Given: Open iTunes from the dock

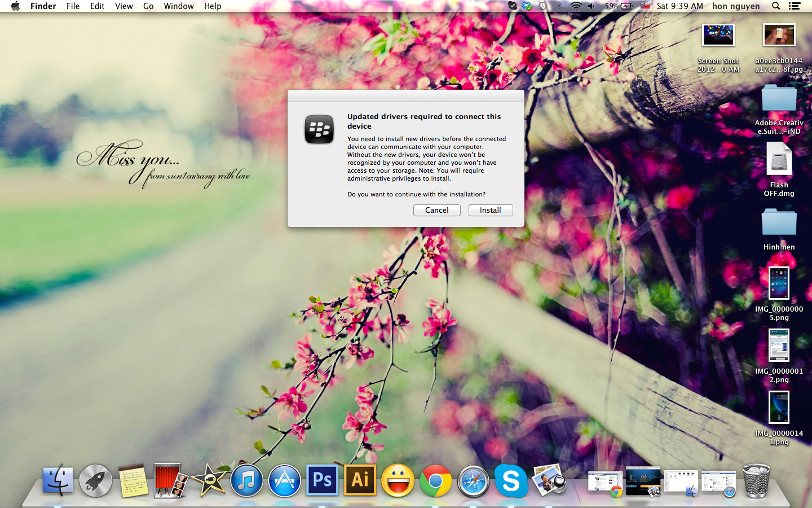Looking at the screenshot, I should pyautogui.click(x=246, y=480).
